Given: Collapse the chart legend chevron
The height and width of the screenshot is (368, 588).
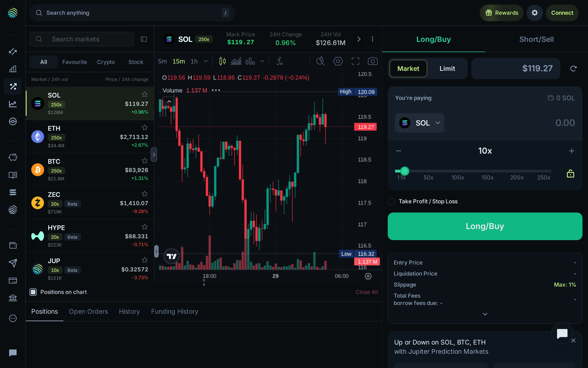Looking at the screenshot, I should pos(169,101).
